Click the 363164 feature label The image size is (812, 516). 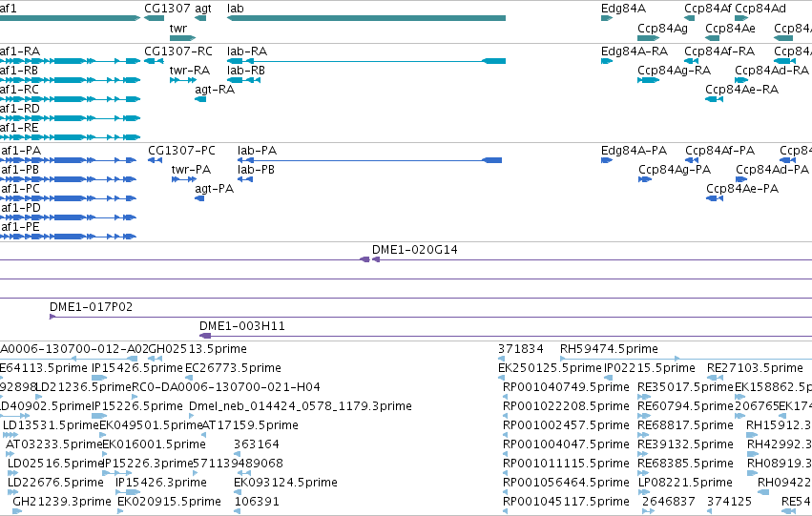click(x=257, y=444)
